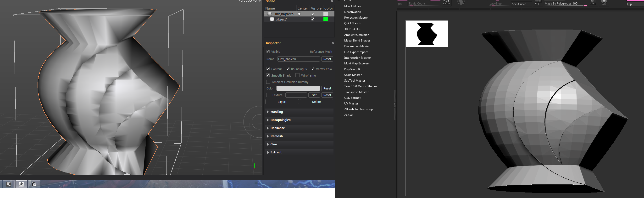
Task: Hide object1 using its Visible checkbox
Action: coord(312,19)
